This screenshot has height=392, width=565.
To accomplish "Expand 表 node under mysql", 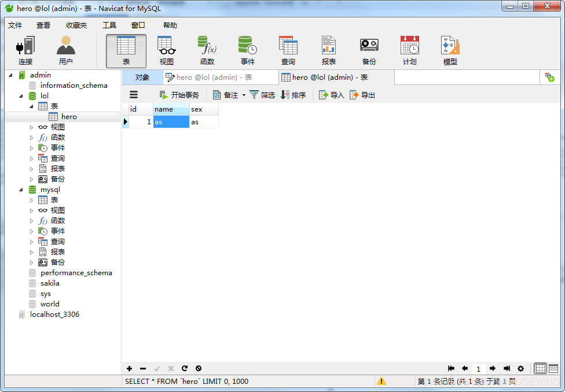I will 31,200.
